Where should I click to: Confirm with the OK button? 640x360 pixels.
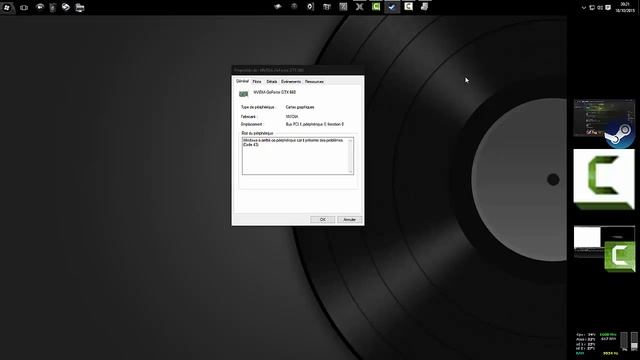(x=322, y=220)
